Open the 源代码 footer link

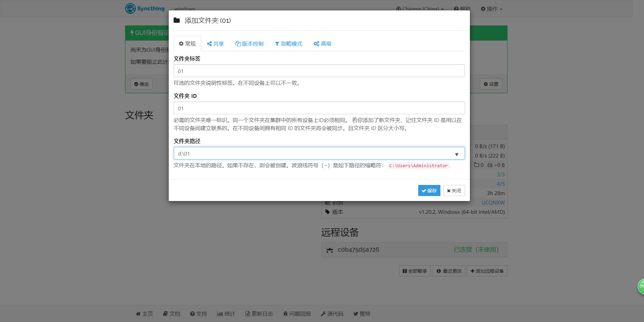[x=332, y=314]
